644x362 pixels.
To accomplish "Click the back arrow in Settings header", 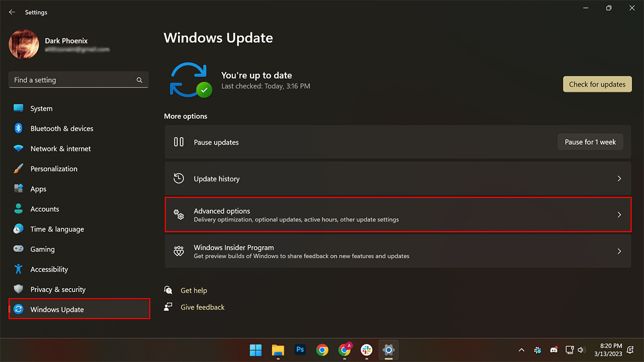I will tap(12, 12).
